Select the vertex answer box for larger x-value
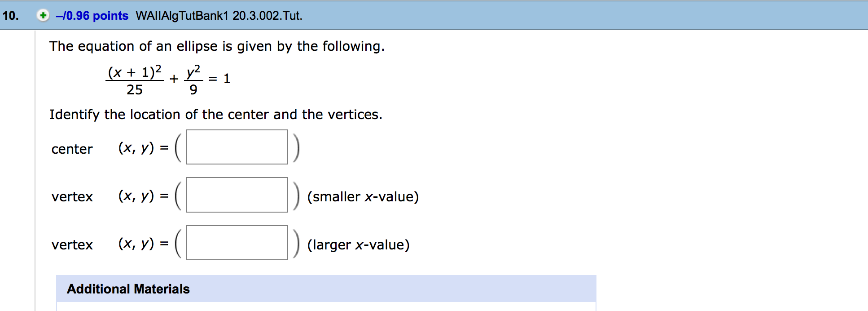This screenshot has height=311, width=868. (237, 243)
